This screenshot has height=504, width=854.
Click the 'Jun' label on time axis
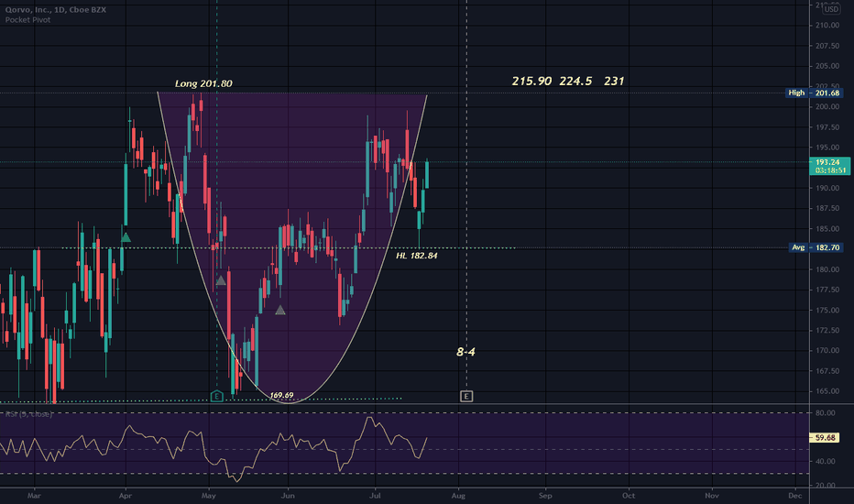pyautogui.click(x=288, y=495)
